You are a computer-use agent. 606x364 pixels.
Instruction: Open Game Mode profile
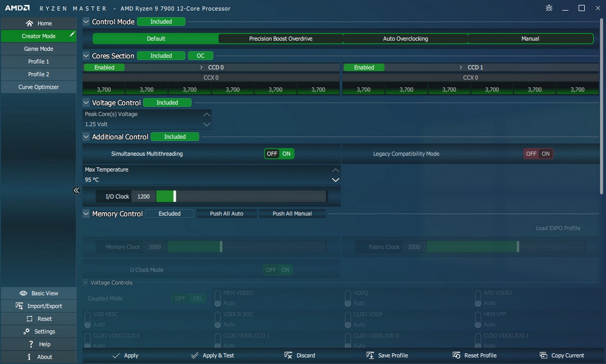tap(38, 49)
